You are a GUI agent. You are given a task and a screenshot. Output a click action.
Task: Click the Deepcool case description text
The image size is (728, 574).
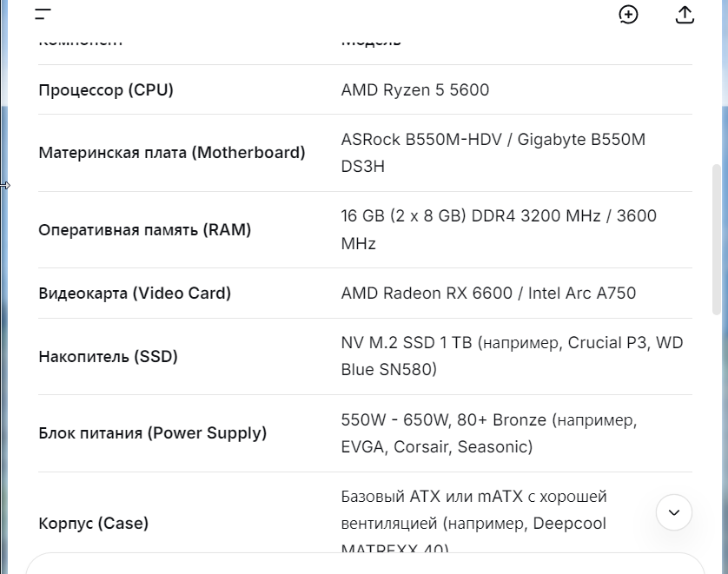[x=473, y=523]
